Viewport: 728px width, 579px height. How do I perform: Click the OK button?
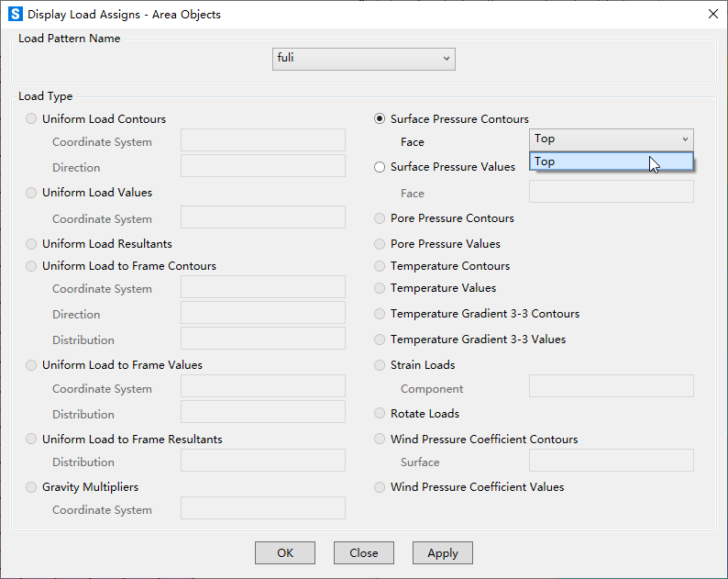pos(285,553)
